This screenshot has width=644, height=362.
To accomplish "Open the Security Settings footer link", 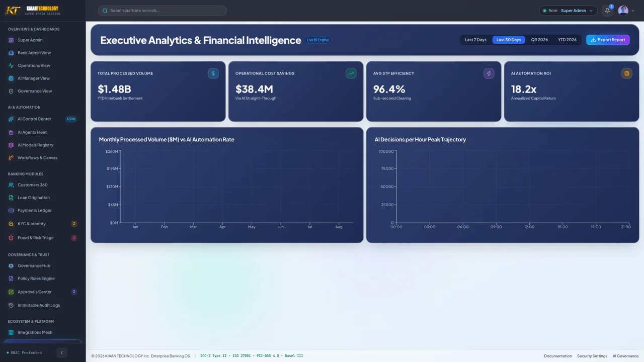I will 592,356.
